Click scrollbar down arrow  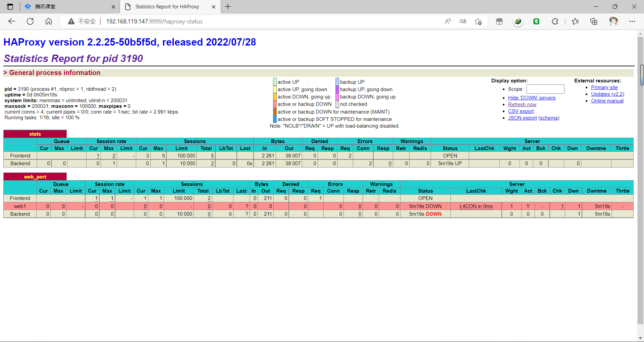641,338
